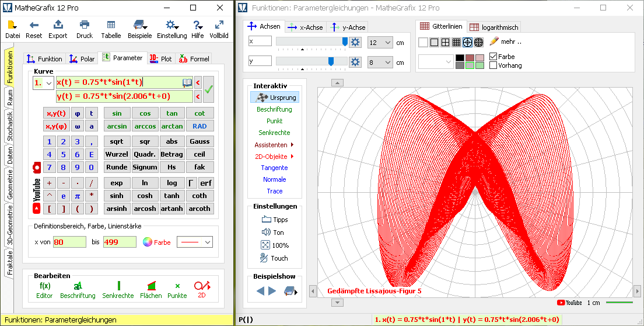The width and height of the screenshot is (644, 326).
Task: Select the concentric circles grid icon
Action: coord(478,42)
